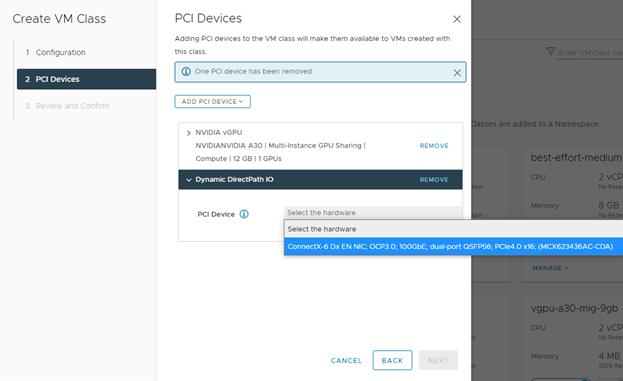Select the PCI Devices step
The image size is (623, 381).
(x=86, y=79)
